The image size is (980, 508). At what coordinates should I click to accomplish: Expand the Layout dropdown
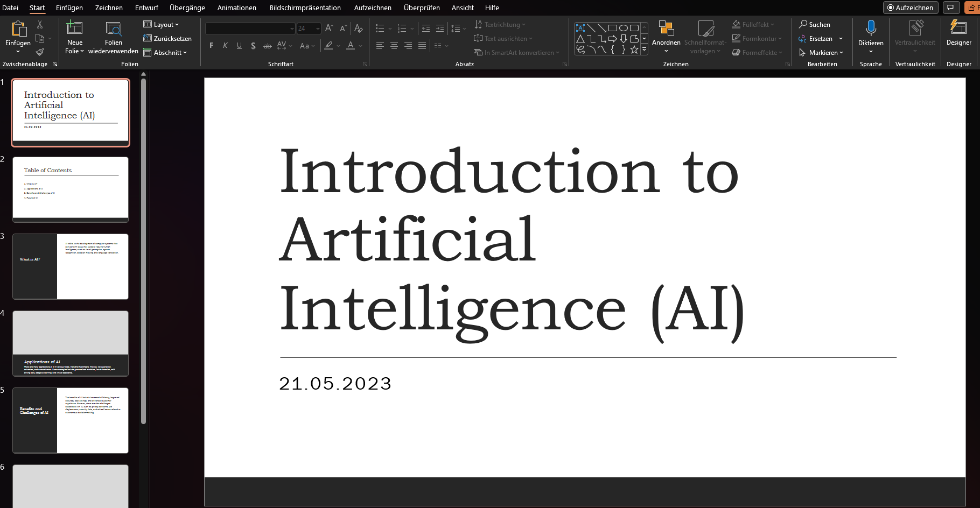162,25
